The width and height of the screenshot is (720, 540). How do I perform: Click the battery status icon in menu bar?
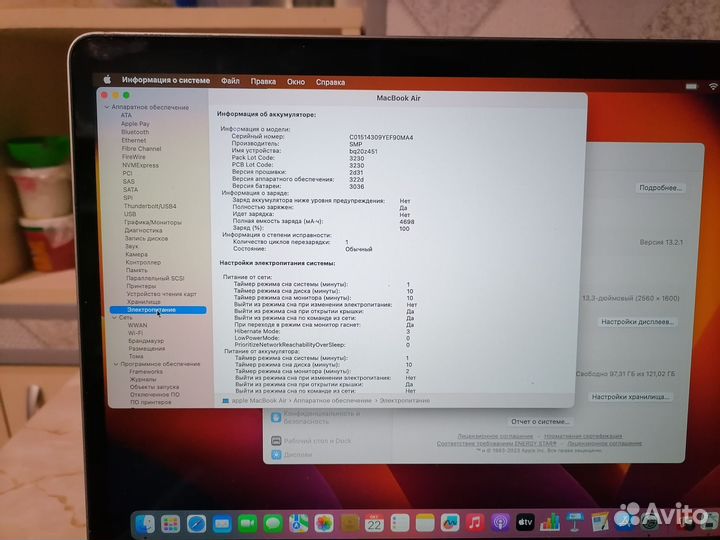pyautogui.click(x=691, y=86)
